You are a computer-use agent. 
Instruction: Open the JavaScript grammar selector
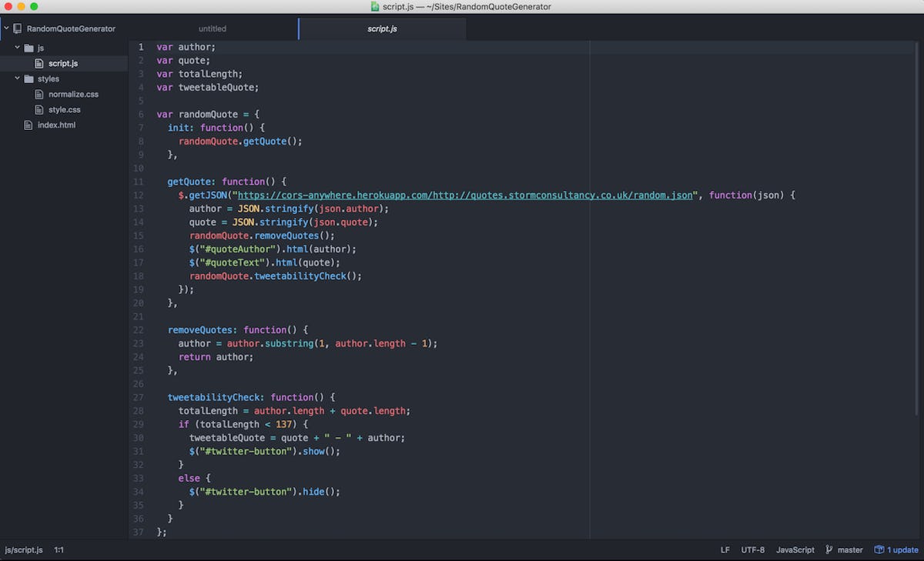(x=795, y=549)
